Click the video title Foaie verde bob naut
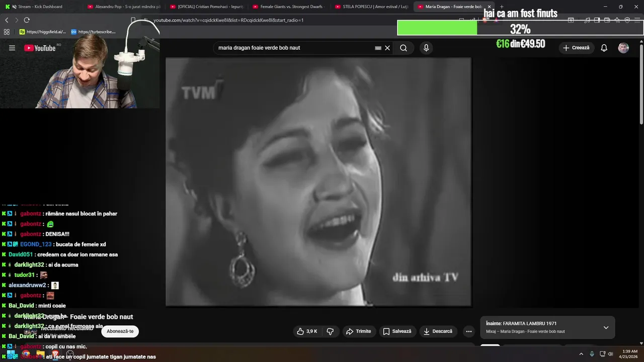 click(78, 317)
